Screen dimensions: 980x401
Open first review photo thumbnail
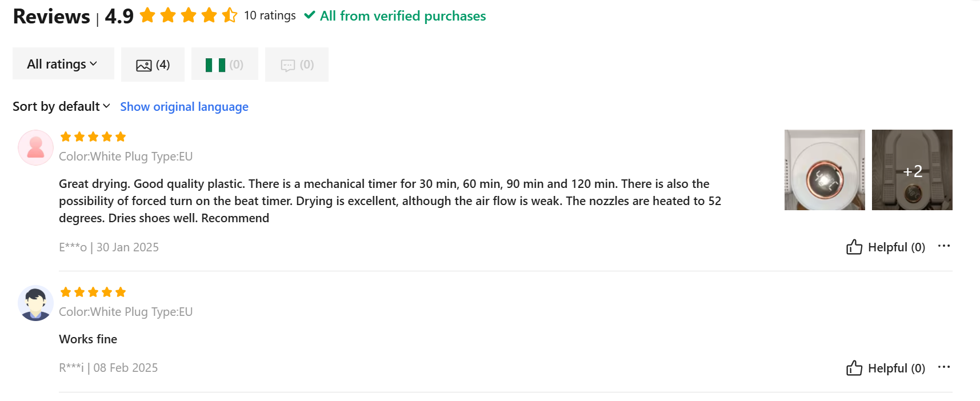825,170
